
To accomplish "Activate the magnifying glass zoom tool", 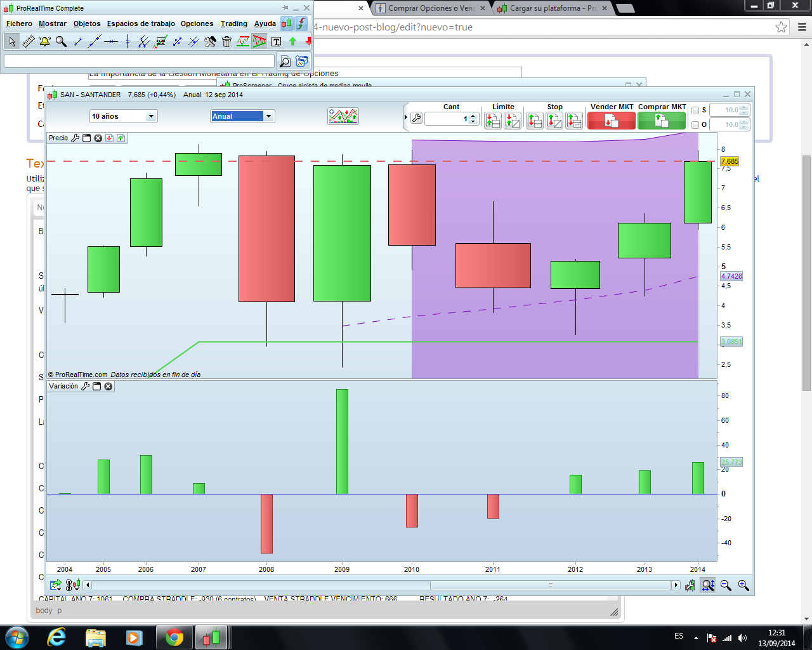I will coord(61,42).
